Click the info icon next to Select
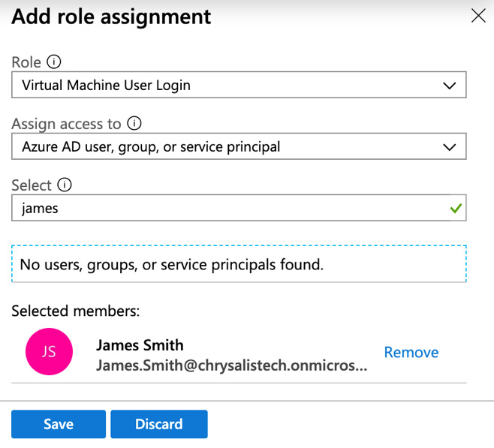 coord(64,185)
